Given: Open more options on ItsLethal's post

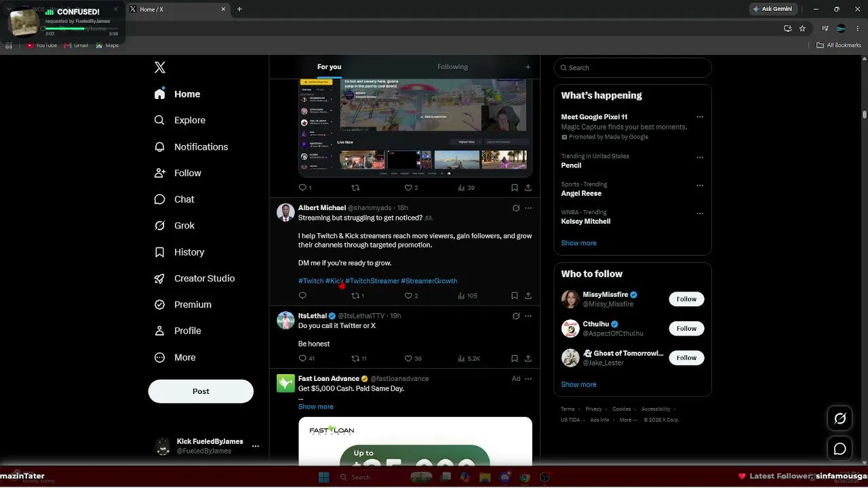Looking at the screenshot, I should (x=528, y=316).
